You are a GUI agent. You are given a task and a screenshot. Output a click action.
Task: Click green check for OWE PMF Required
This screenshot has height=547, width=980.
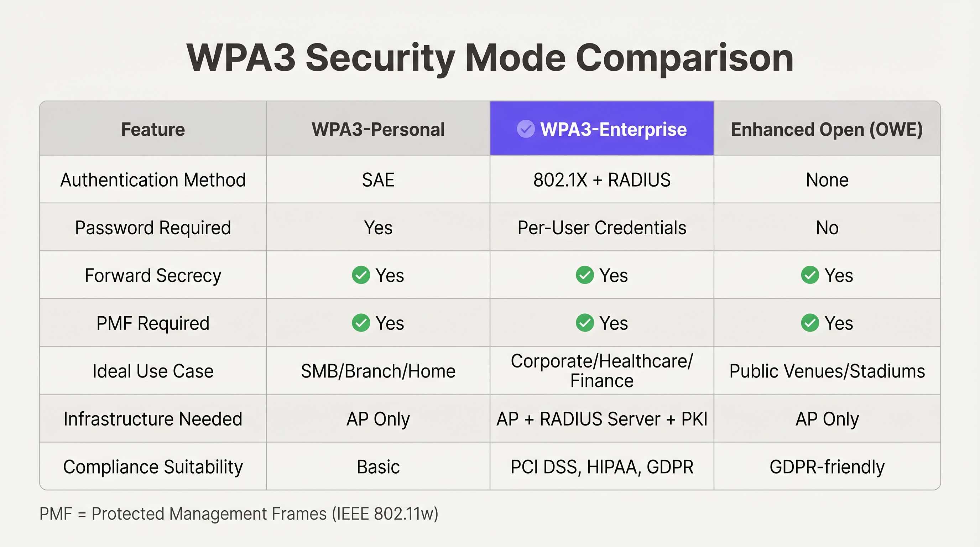pos(810,323)
